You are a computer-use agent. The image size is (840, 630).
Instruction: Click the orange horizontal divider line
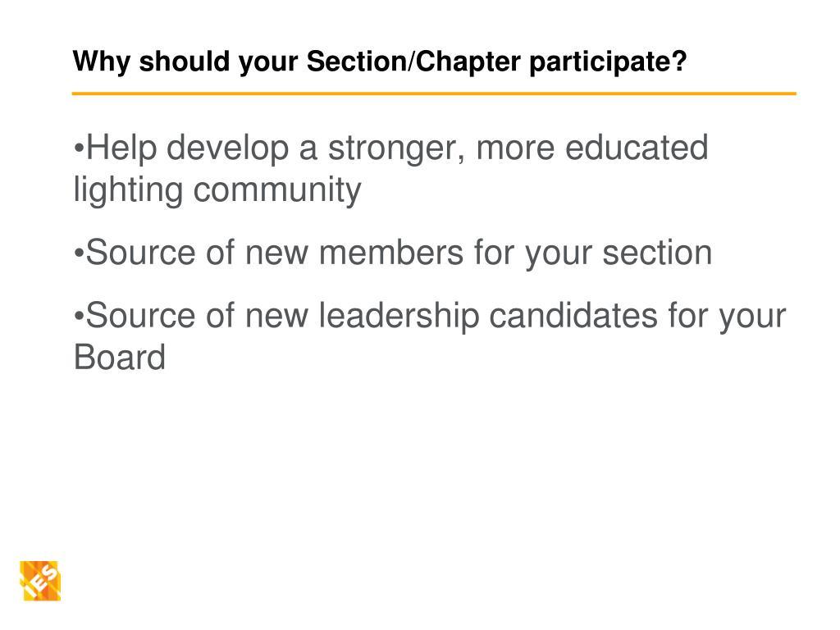coord(434,94)
